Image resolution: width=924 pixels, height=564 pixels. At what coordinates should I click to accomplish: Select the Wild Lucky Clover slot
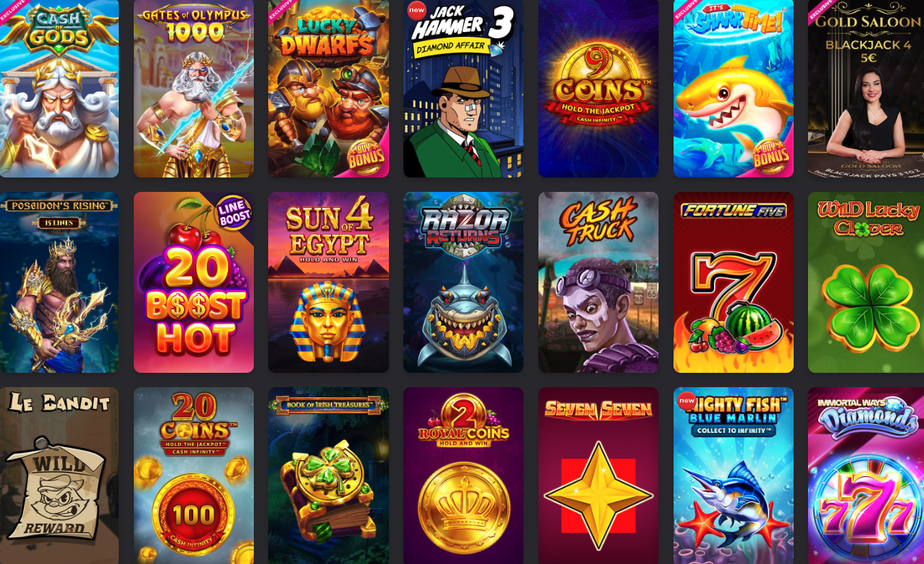click(x=866, y=282)
